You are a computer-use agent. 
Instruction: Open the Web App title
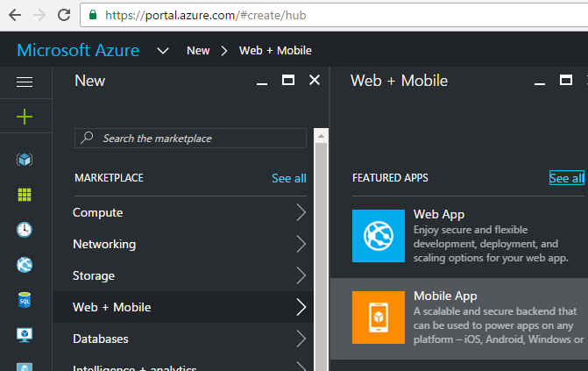click(x=439, y=214)
